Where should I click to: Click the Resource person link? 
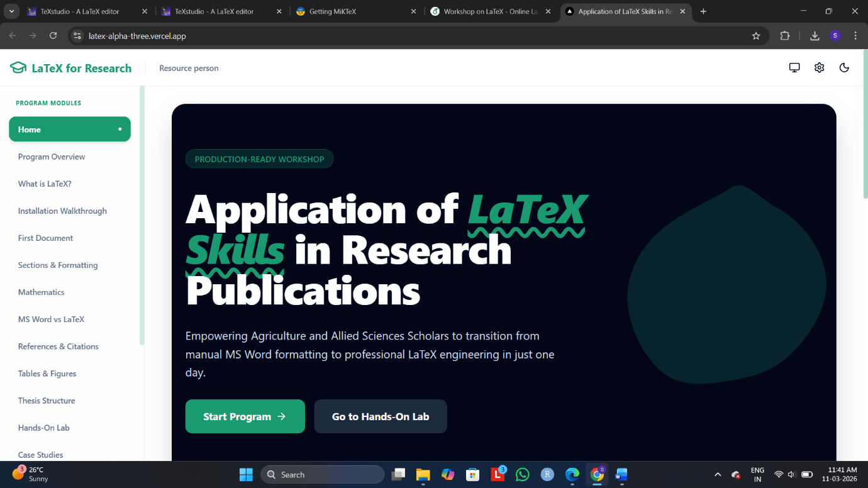click(189, 68)
